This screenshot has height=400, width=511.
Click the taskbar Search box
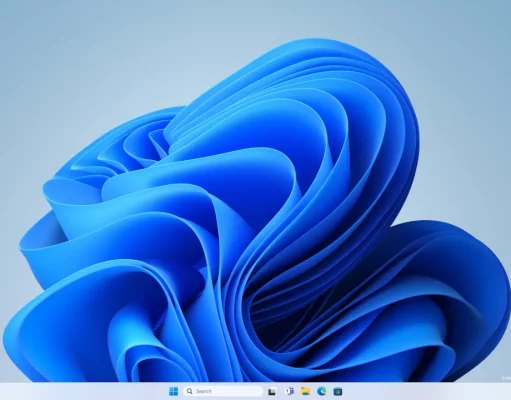pos(223,391)
